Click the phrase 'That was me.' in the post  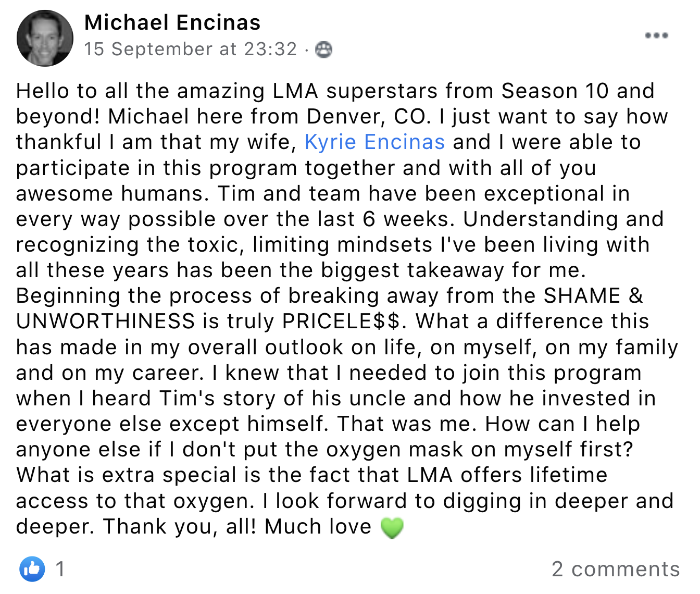(407, 424)
